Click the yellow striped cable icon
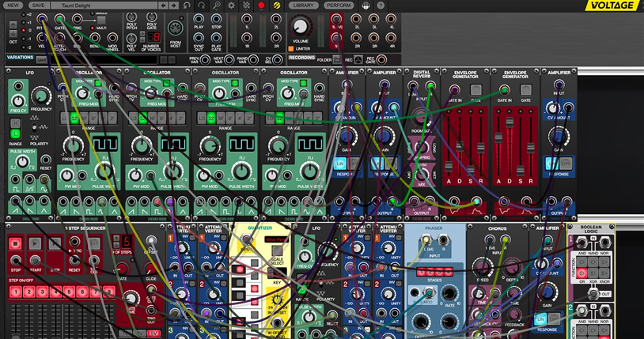644x339 pixels. click(x=276, y=5)
